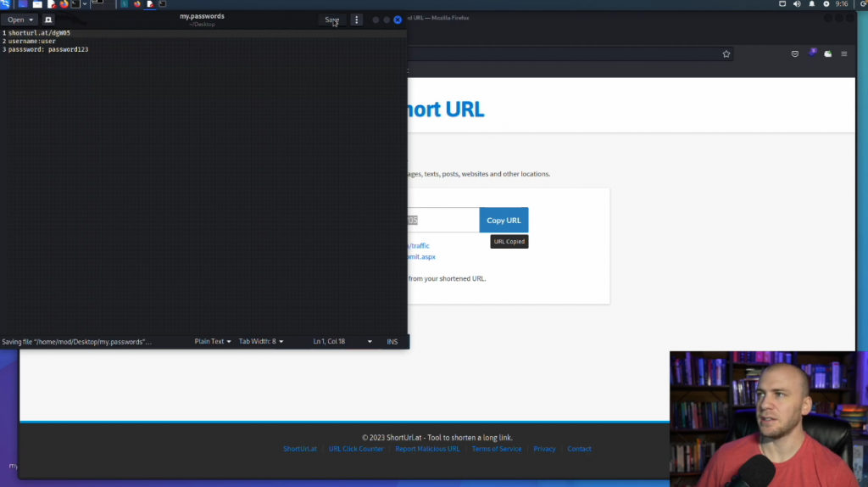Click the 9:16 panel clock
This screenshot has width=868, height=487.
[x=842, y=4]
